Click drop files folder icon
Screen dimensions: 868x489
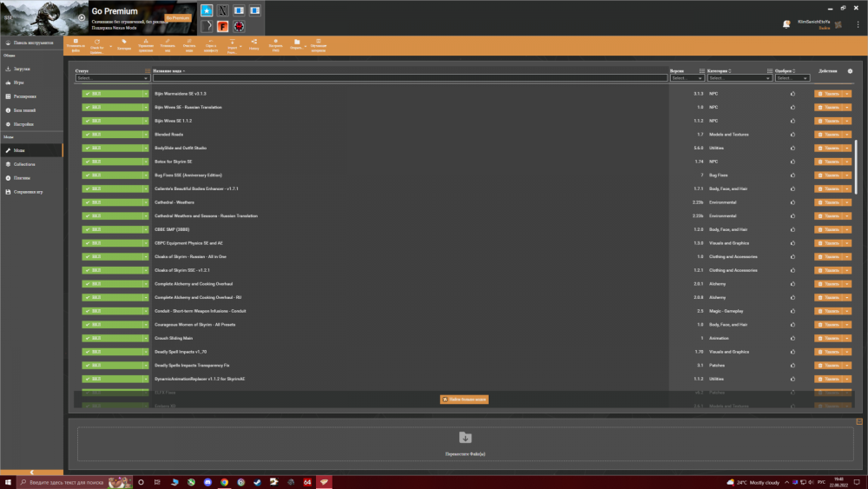click(465, 438)
